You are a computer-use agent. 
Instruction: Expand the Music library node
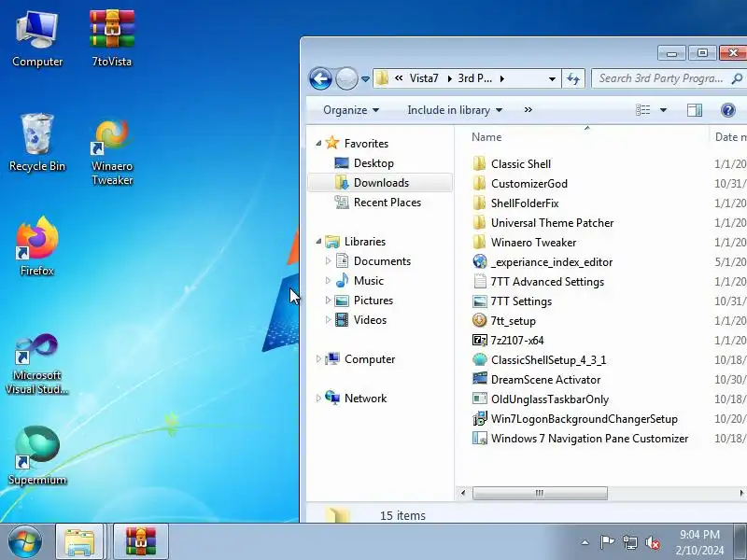point(328,281)
